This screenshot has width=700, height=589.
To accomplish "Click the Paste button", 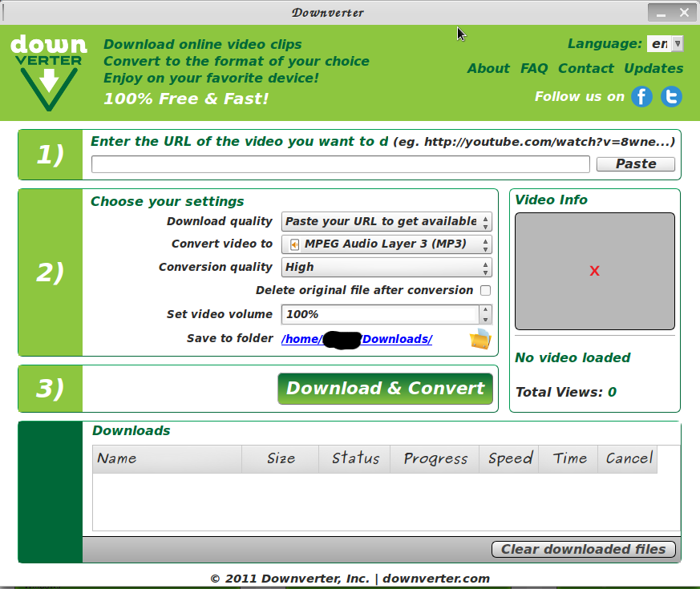I will (x=636, y=164).
